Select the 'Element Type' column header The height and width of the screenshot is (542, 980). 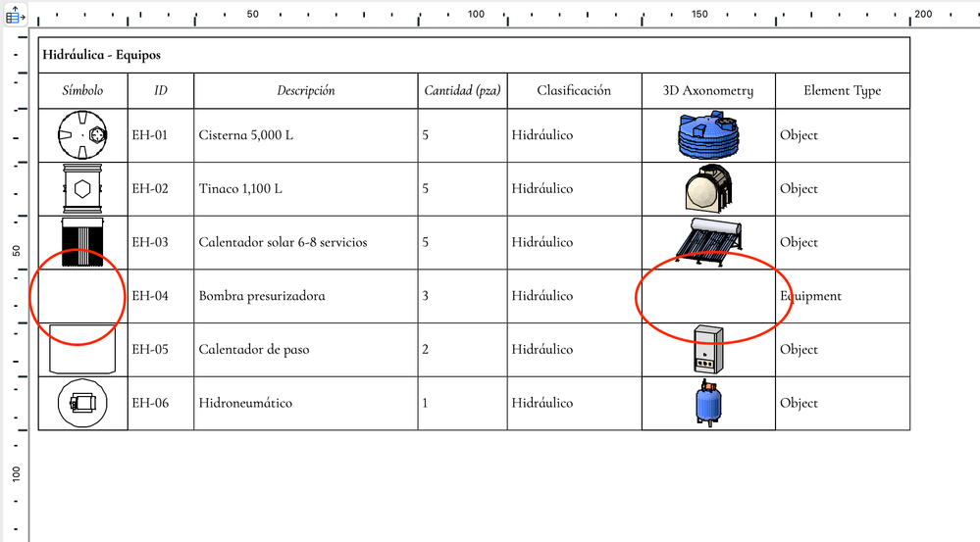point(843,90)
